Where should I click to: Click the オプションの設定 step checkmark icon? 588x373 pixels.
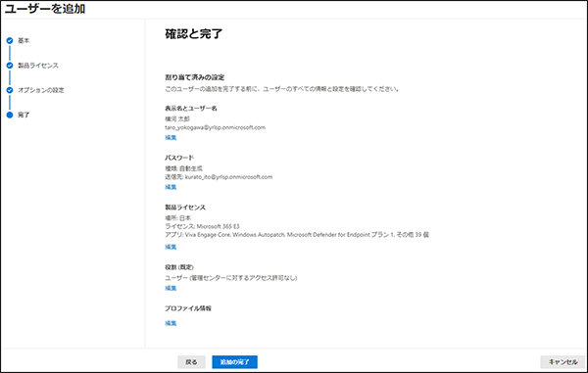pos(10,90)
